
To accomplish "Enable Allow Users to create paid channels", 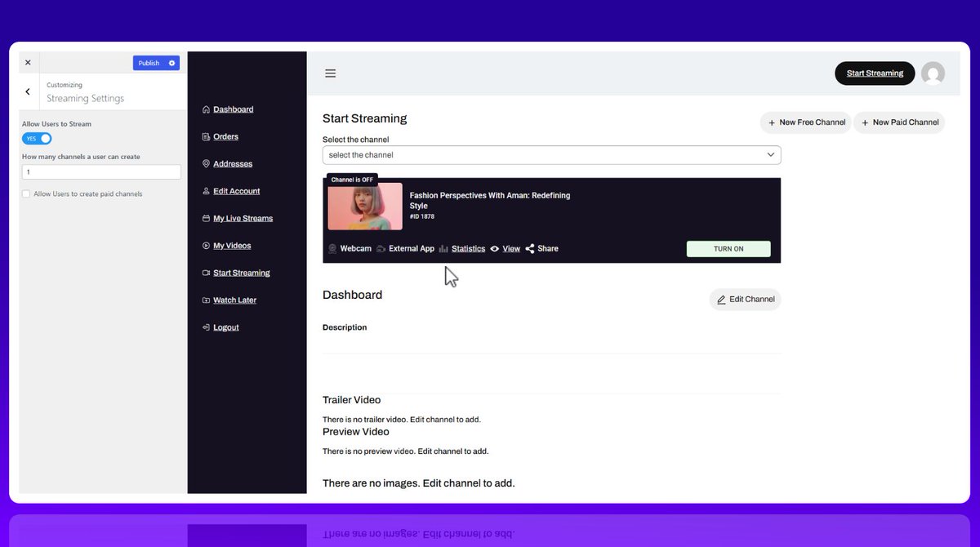I will click(25, 193).
